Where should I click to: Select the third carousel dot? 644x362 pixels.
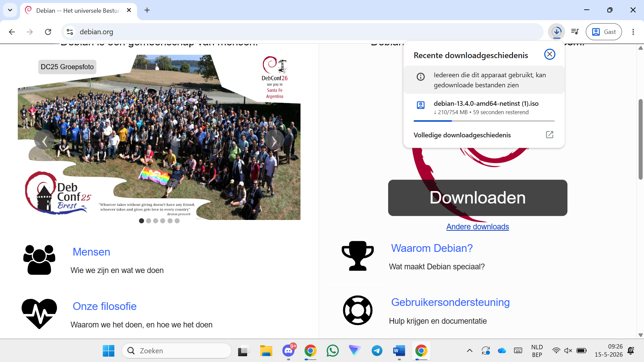pos(155,221)
